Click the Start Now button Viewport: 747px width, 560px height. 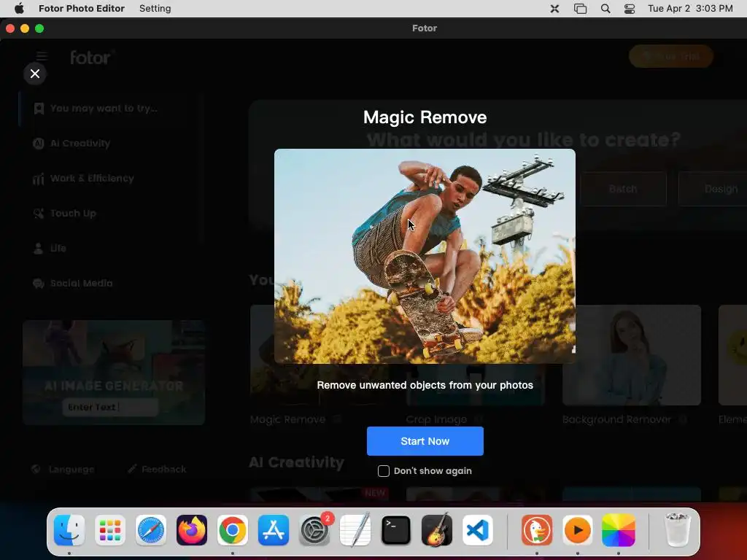[425, 441]
